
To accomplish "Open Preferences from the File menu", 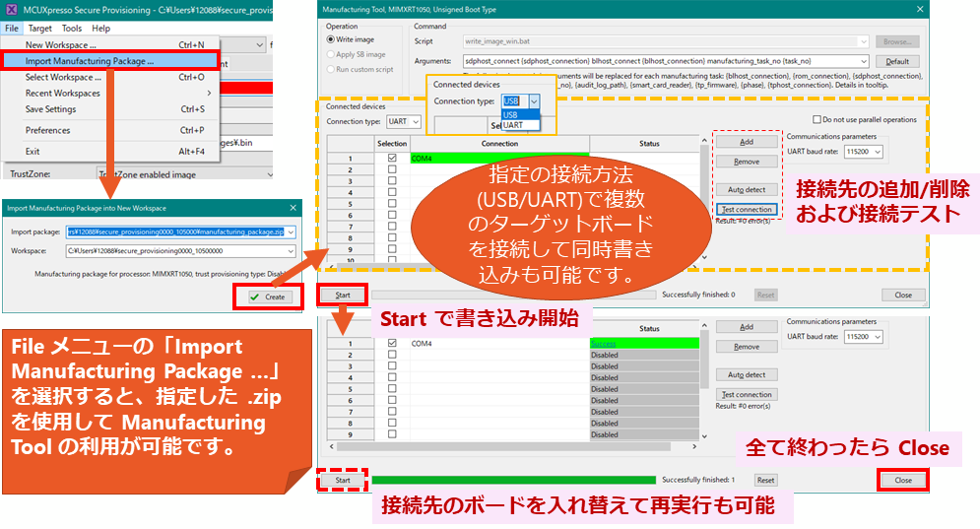I will coord(47,130).
